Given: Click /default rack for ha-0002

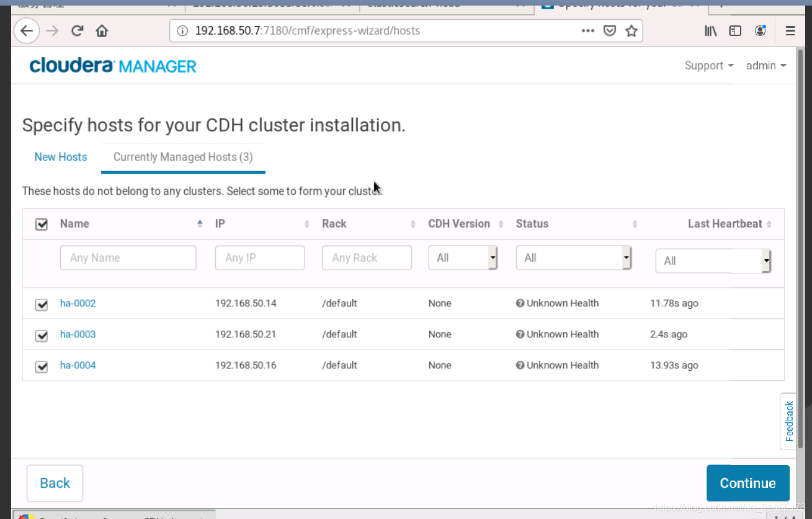Looking at the screenshot, I should (x=339, y=303).
